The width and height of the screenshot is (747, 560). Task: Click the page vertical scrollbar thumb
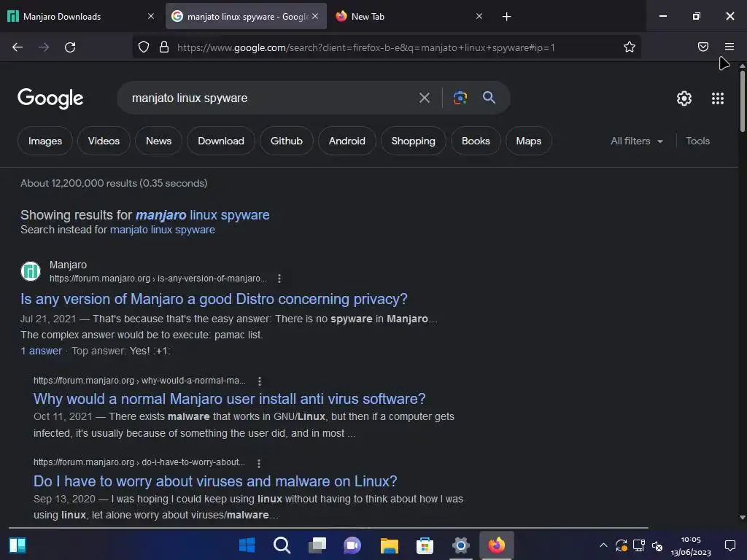coord(742,100)
